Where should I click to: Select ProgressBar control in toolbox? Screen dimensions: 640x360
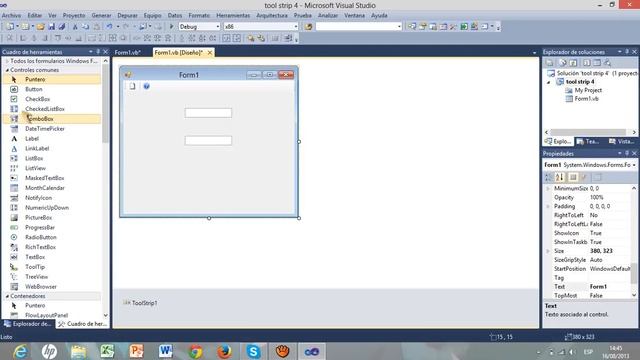tap(40, 227)
